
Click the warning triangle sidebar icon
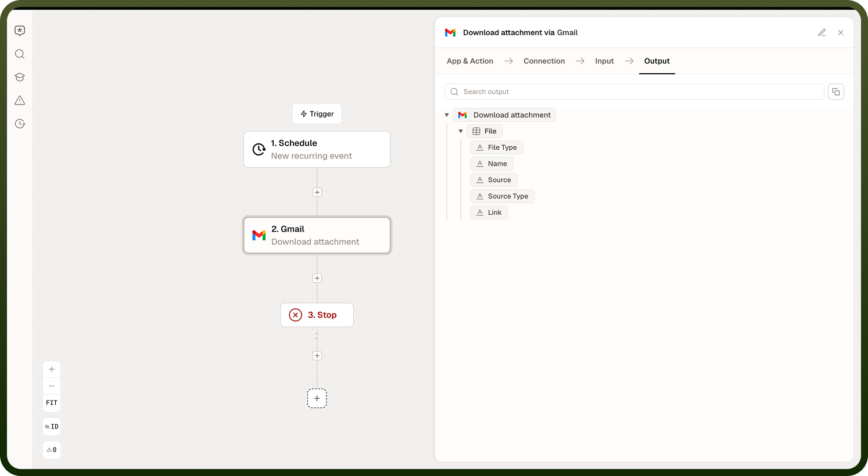(20, 100)
